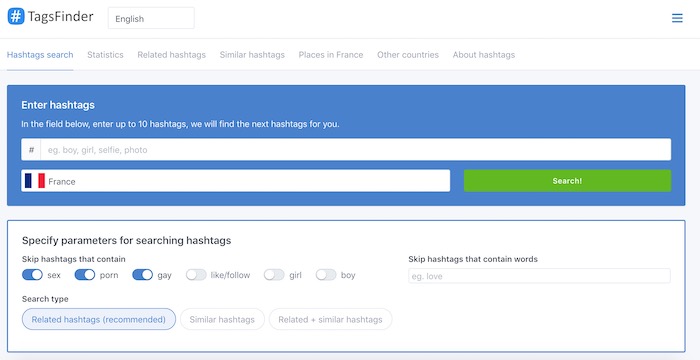Image resolution: width=700 pixels, height=360 pixels.
Task: Disable the porn skip toggle
Action: tap(85, 275)
